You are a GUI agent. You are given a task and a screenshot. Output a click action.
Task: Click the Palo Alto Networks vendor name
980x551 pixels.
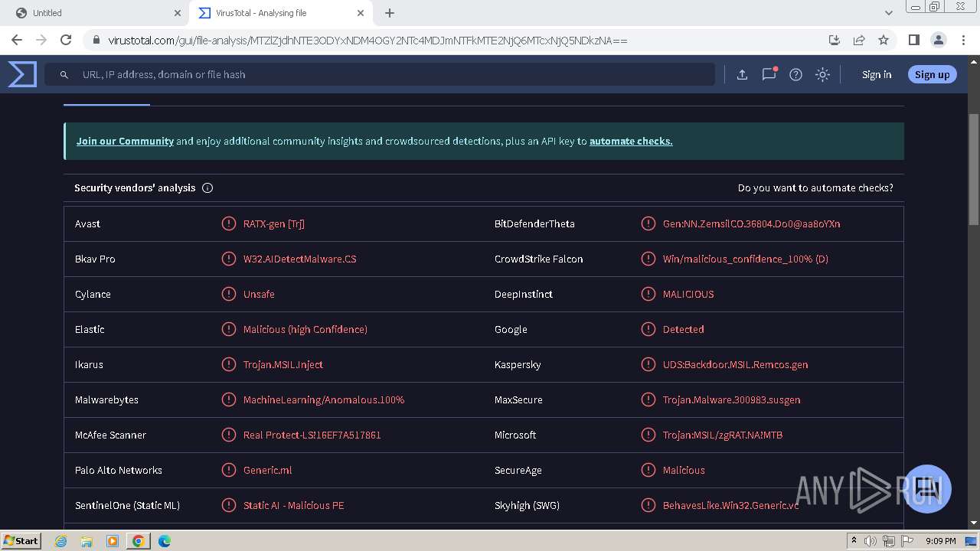[x=119, y=470]
